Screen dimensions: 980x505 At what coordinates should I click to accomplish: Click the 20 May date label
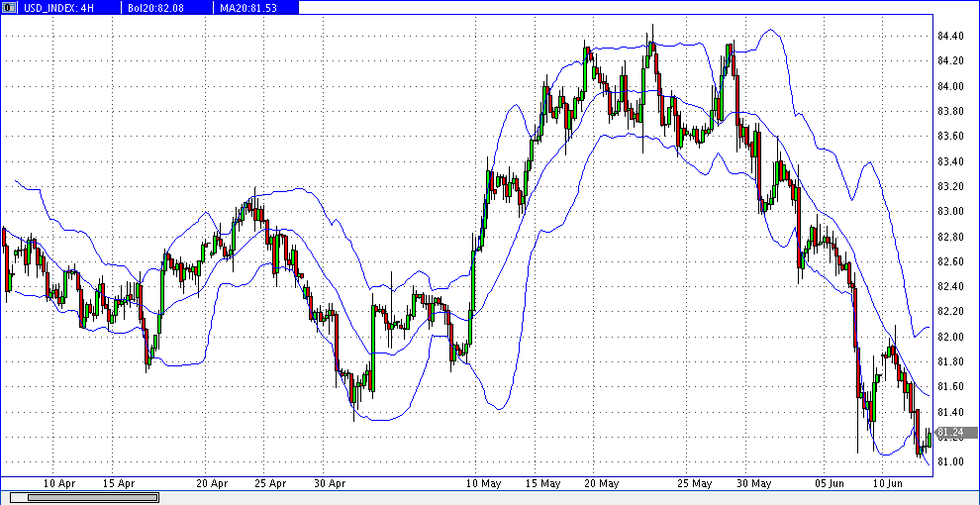coord(603,483)
